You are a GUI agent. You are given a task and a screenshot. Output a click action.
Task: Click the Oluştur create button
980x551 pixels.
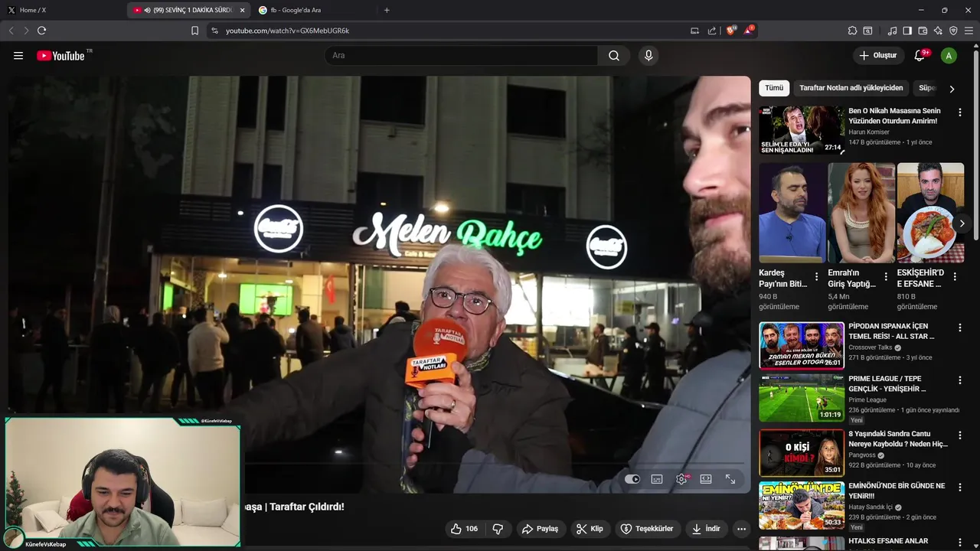(x=877, y=55)
